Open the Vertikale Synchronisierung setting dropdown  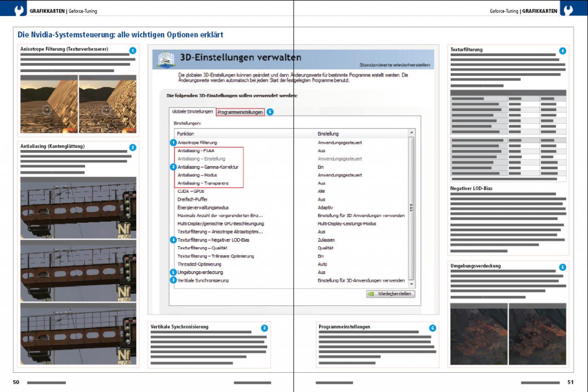point(361,280)
